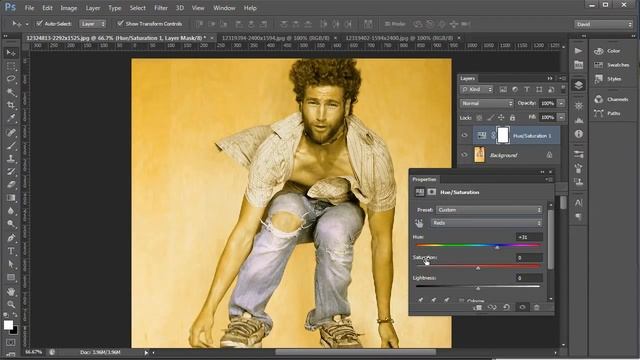Delete the adjustment layer via trash icon
This screenshot has height=360, width=640.
[x=537, y=307]
